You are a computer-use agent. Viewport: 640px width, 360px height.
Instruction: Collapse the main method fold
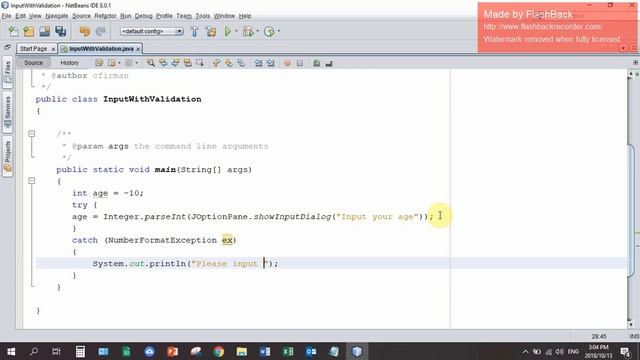tap(32, 180)
